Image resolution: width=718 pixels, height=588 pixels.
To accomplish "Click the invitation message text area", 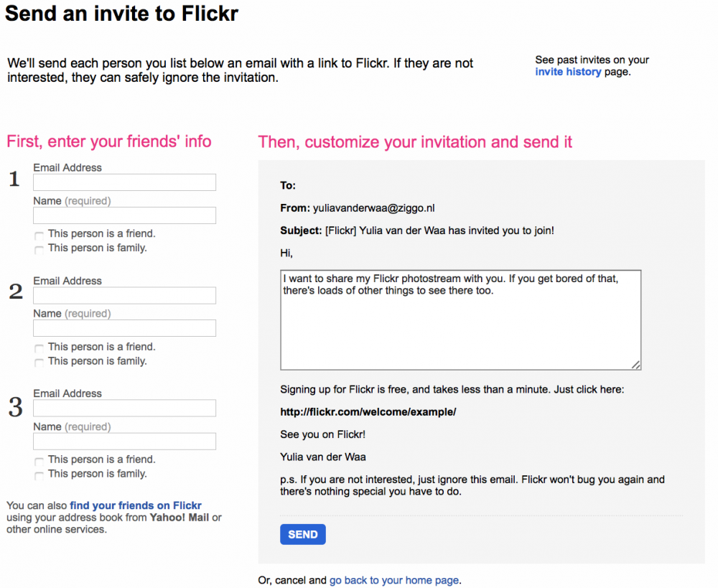I will coord(461,319).
